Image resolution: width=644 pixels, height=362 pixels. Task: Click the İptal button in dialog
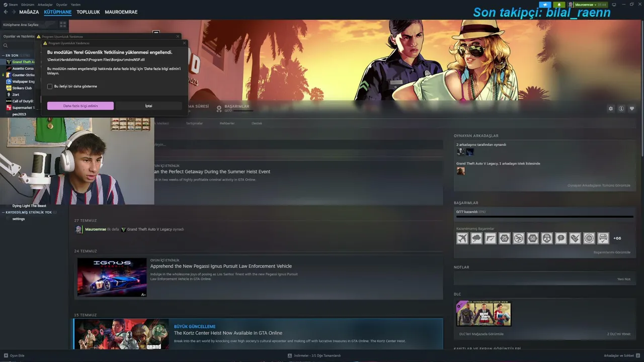tap(148, 106)
